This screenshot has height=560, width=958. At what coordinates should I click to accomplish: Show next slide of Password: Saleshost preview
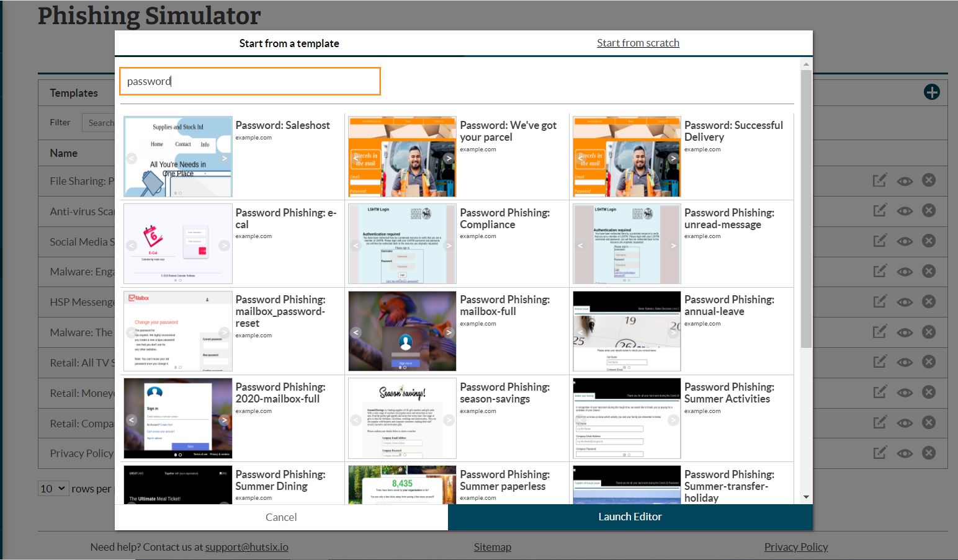pos(224,158)
